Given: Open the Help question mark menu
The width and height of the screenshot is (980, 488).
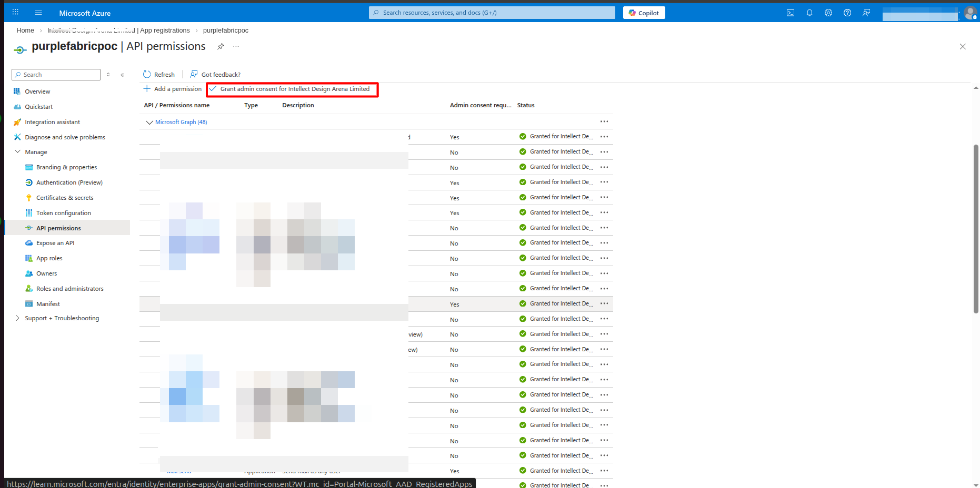Looking at the screenshot, I should point(847,13).
